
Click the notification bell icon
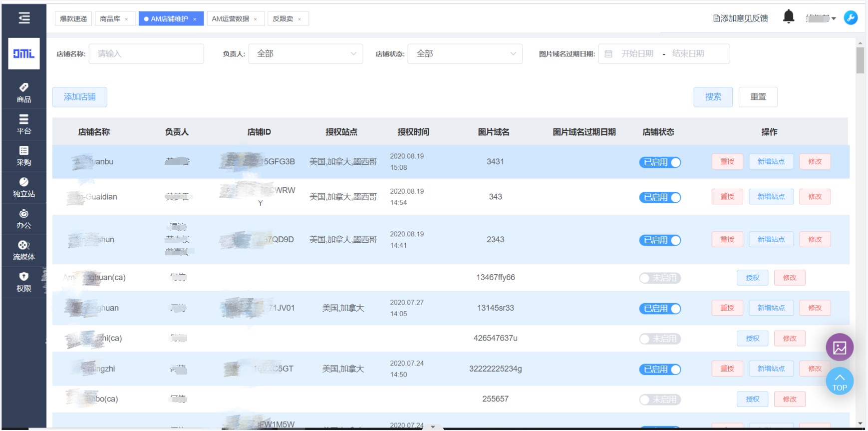[789, 17]
